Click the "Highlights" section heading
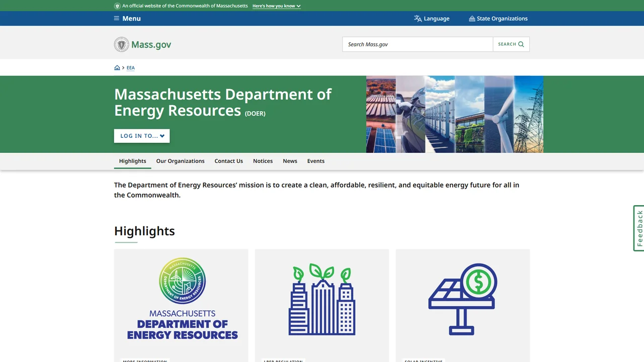The width and height of the screenshot is (644, 362). coord(144,231)
